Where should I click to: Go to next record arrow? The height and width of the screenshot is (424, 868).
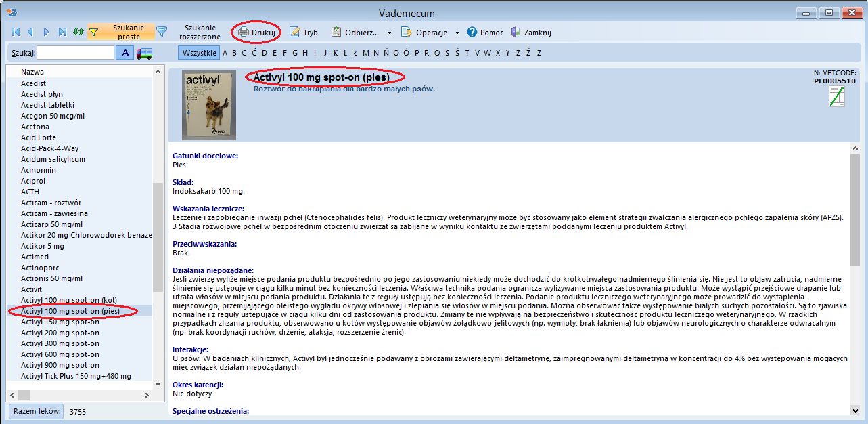47,32
